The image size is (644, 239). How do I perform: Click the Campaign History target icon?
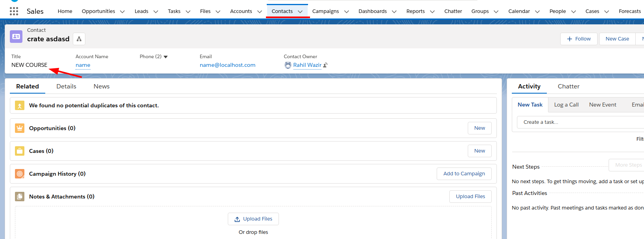click(x=20, y=174)
